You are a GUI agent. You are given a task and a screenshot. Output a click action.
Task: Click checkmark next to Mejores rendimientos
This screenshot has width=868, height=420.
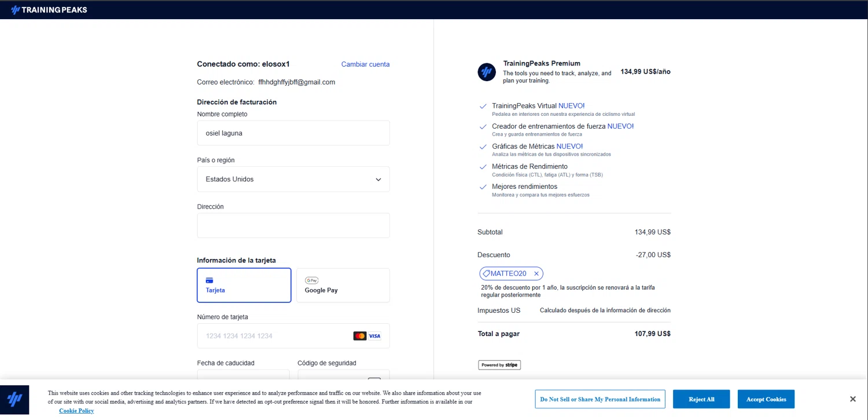point(483,187)
